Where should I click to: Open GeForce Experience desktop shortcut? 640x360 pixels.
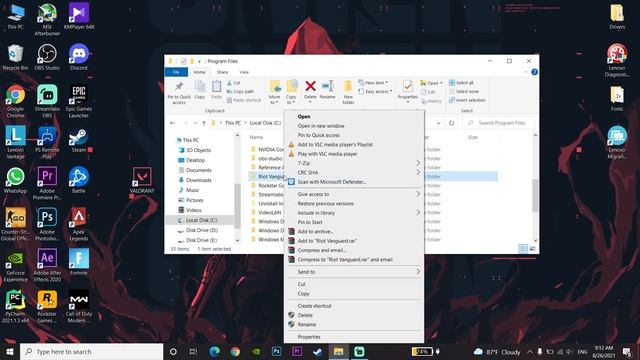pos(16,265)
